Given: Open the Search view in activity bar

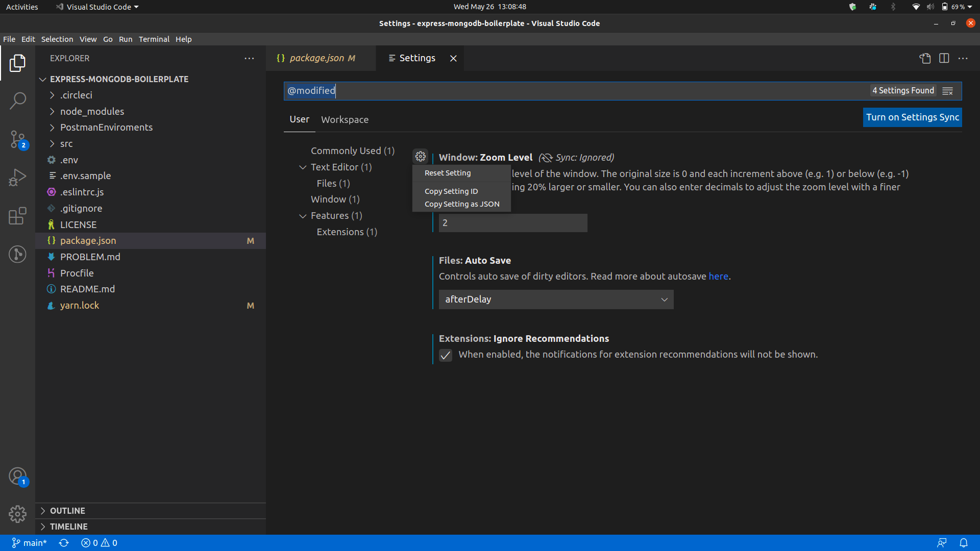Looking at the screenshot, I should 17,101.
